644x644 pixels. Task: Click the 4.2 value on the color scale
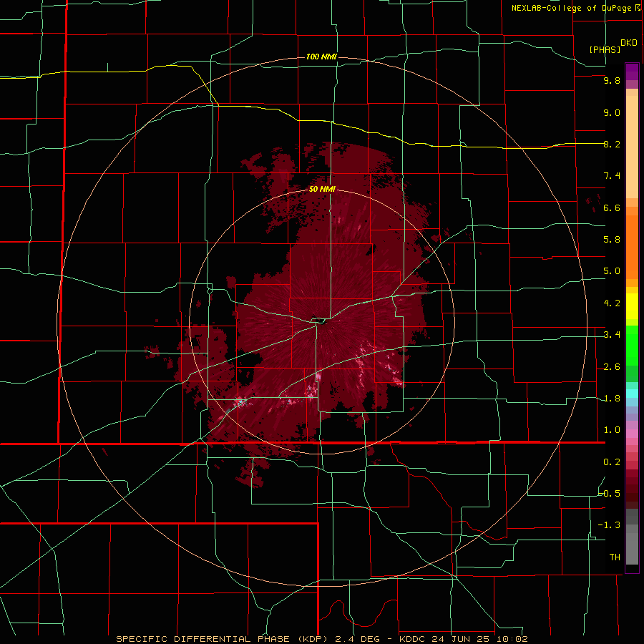tap(612, 303)
